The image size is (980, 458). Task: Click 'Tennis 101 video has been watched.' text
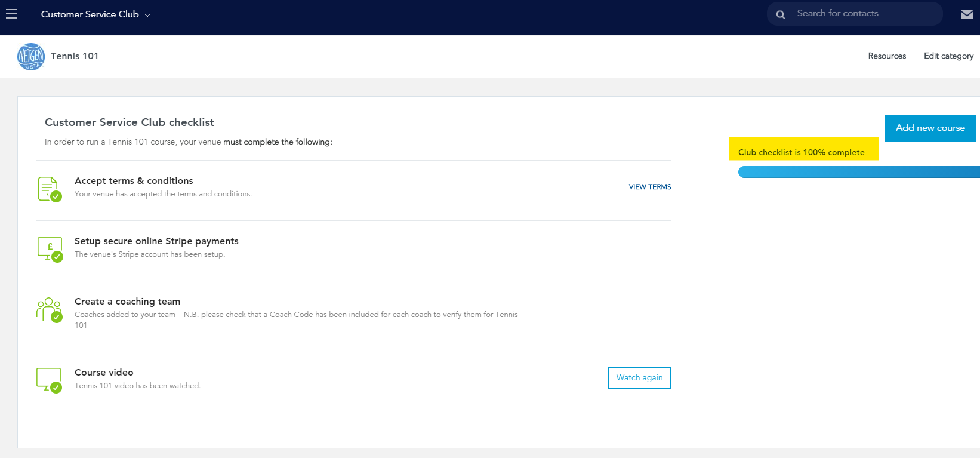click(x=137, y=386)
